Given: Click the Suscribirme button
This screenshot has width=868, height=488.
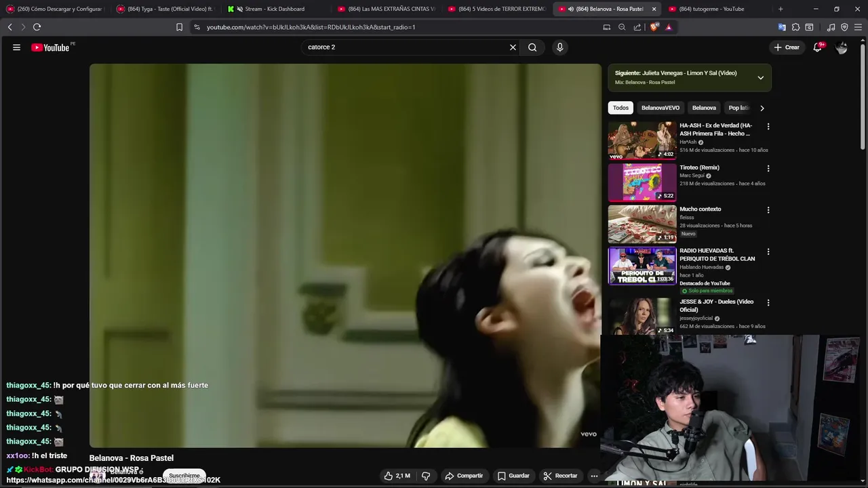Looking at the screenshot, I should tap(184, 476).
